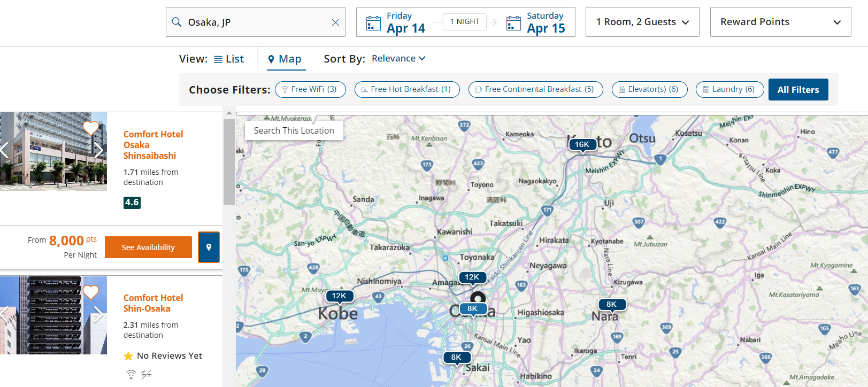Click the WiFi amenity icon for Shin-Osaka
The image size is (868, 387).
coord(131,374)
